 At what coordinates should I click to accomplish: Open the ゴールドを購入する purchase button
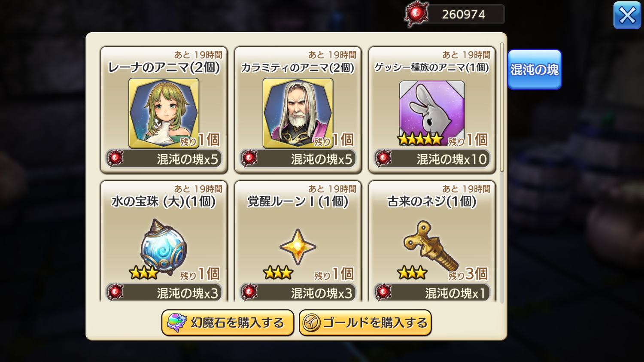tap(365, 323)
